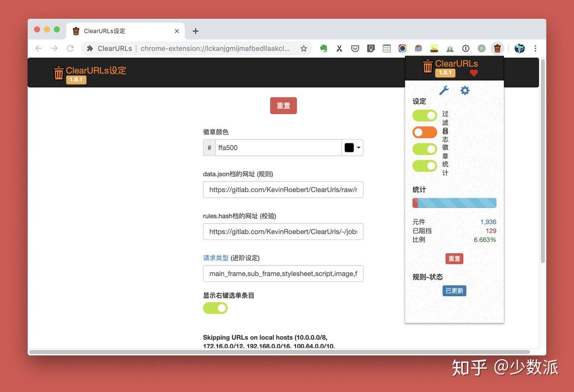Click the red 重置 button on settings page
The width and height of the screenshot is (574, 392).
pyautogui.click(x=283, y=106)
